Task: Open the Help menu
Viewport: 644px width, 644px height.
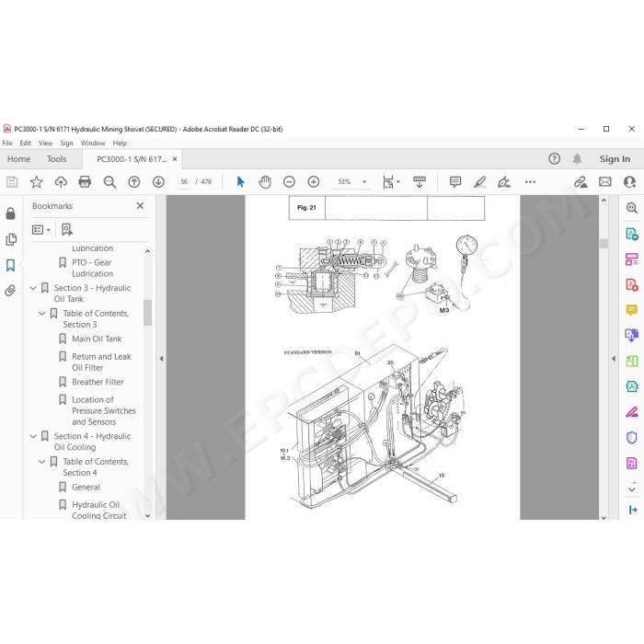Action: coord(120,143)
